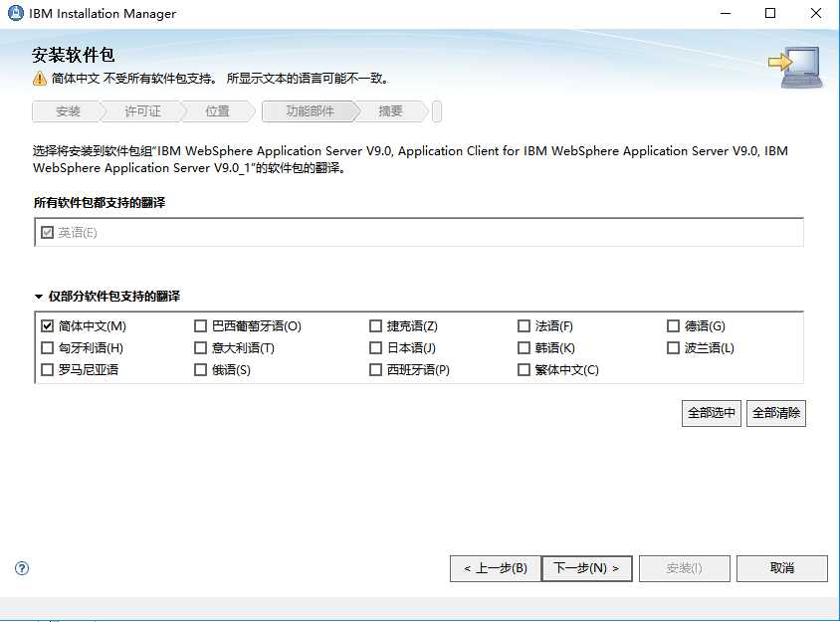Select the 功能部件 wizard step

310,111
